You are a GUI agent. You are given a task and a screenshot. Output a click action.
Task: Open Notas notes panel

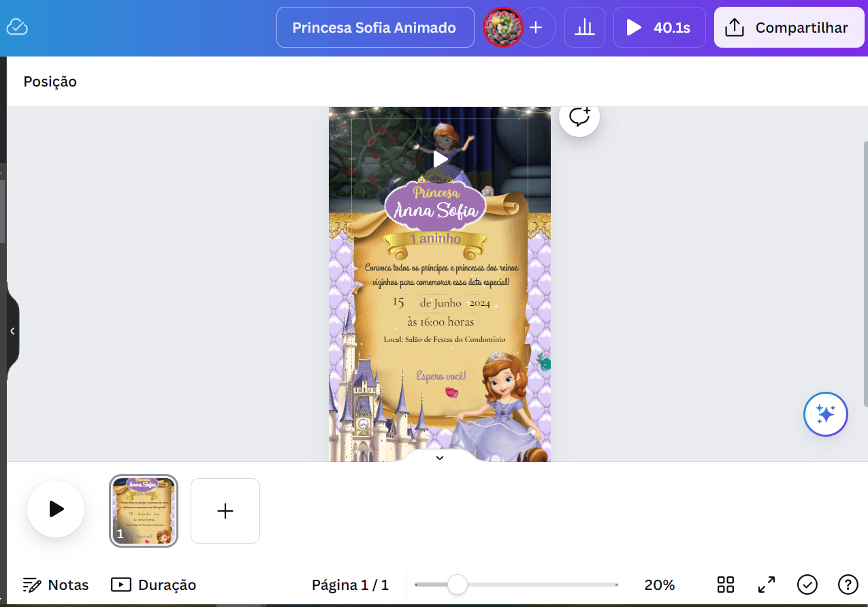[56, 585]
